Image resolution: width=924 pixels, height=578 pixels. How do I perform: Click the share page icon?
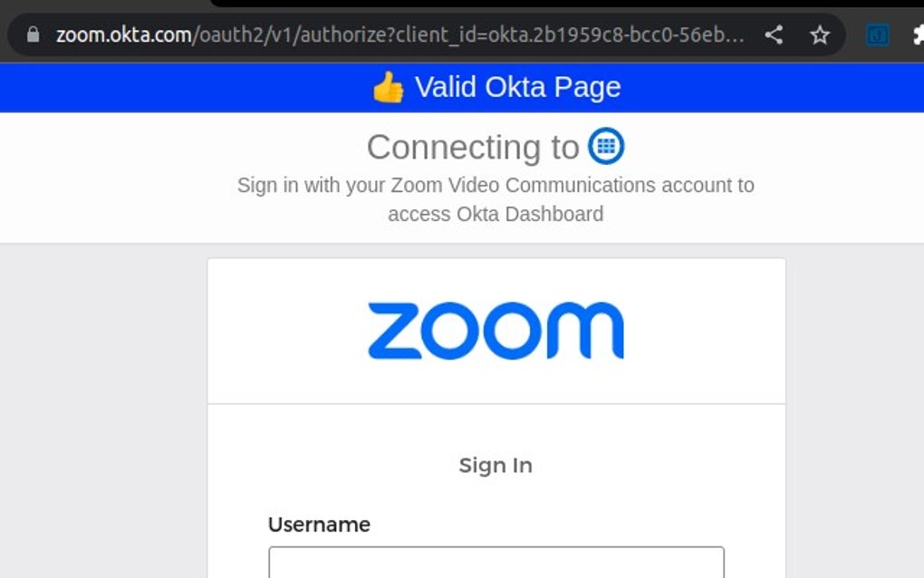[774, 35]
